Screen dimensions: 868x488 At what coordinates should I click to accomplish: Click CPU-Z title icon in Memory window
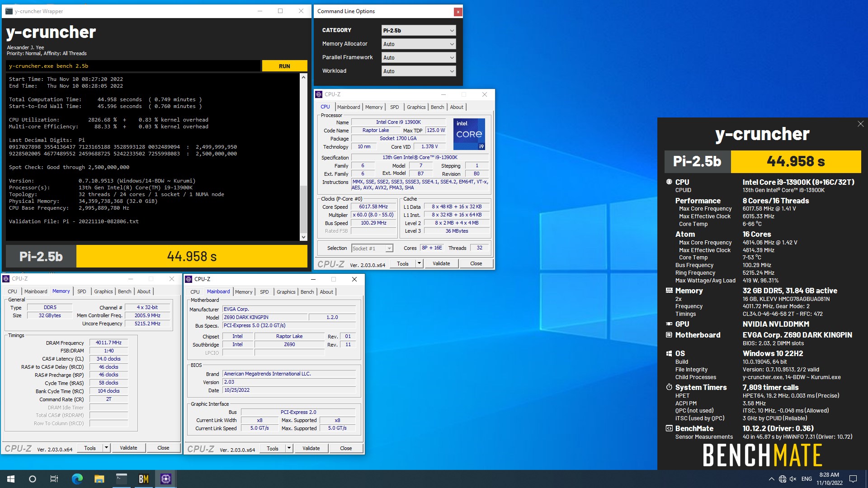click(6, 279)
